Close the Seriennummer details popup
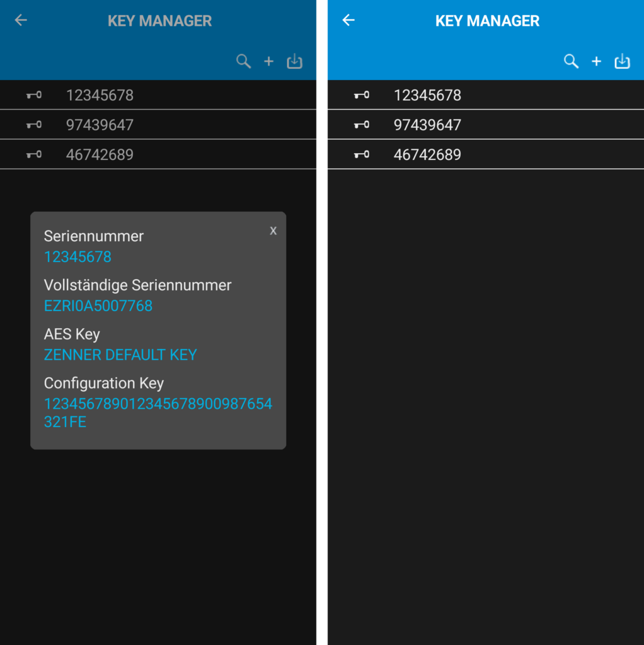Image resolution: width=644 pixels, height=645 pixels. (x=273, y=231)
